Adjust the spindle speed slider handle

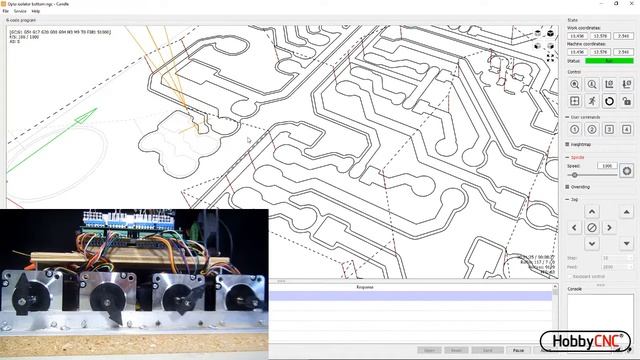(x=575, y=175)
